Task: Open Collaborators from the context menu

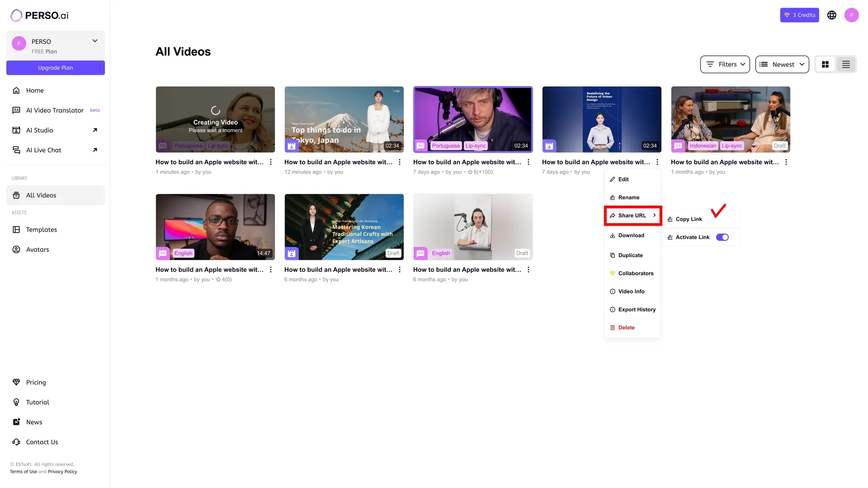Action: pos(632,274)
